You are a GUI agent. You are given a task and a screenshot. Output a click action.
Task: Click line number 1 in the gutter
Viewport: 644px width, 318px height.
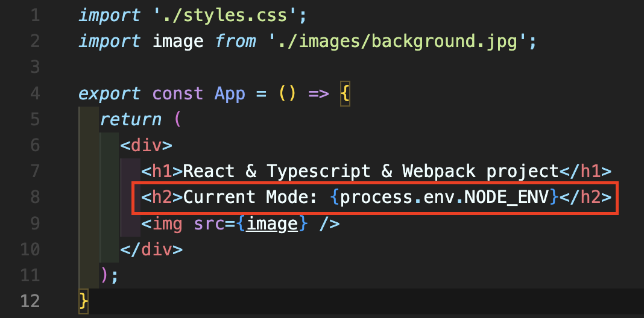pyautogui.click(x=34, y=16)
